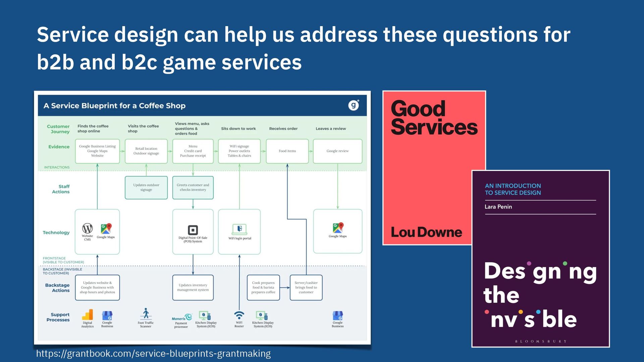
Task: Click the 'Sits down to work' step
Action: (238, 129)
